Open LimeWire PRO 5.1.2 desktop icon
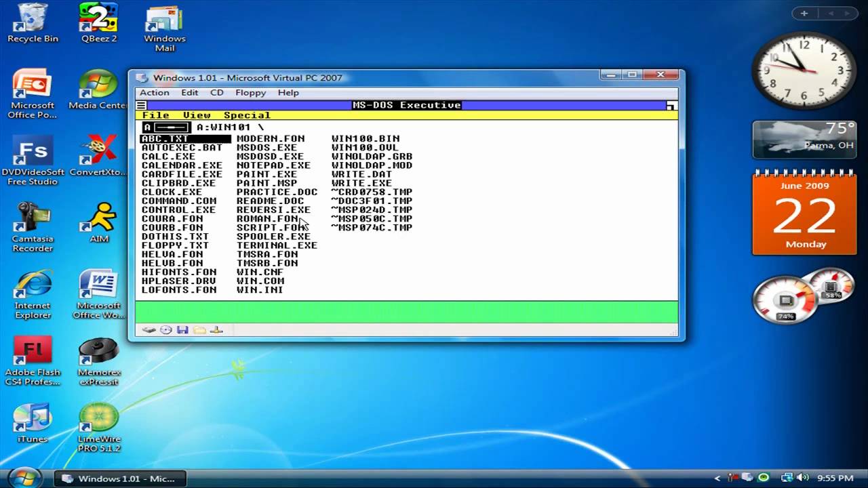This screenshot has width=868, height=488. [99, 428]
